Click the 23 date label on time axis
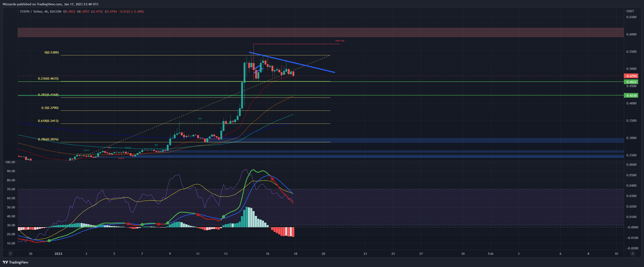644x267 pixels. click(365, 254)
